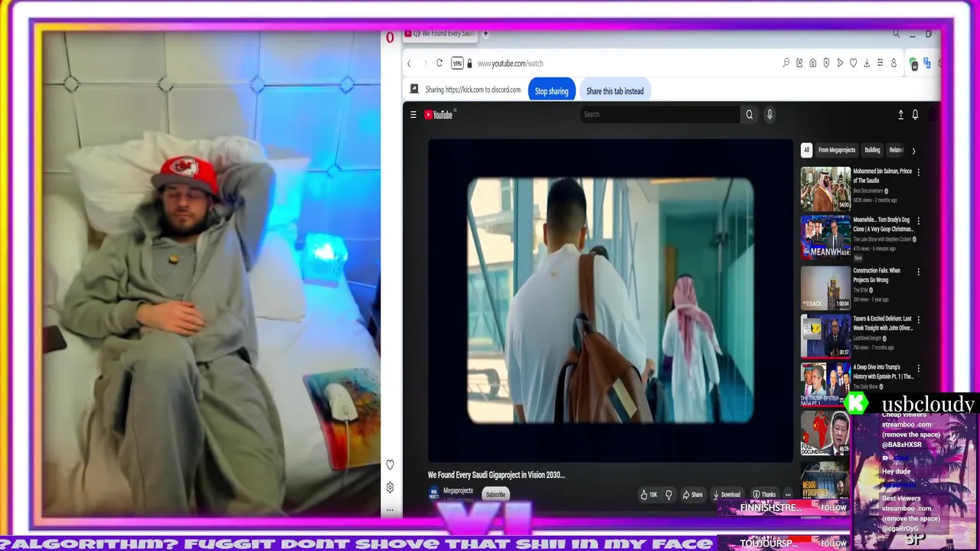Go to YouTube home via logo
The height and width of the screenshot is (551, 980).
[x=439, y=115]
